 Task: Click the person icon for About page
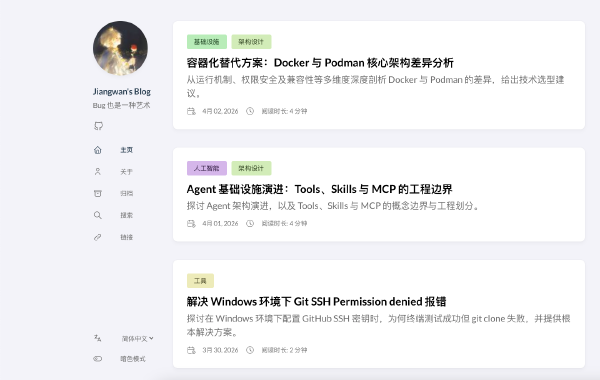pos(98,172)
